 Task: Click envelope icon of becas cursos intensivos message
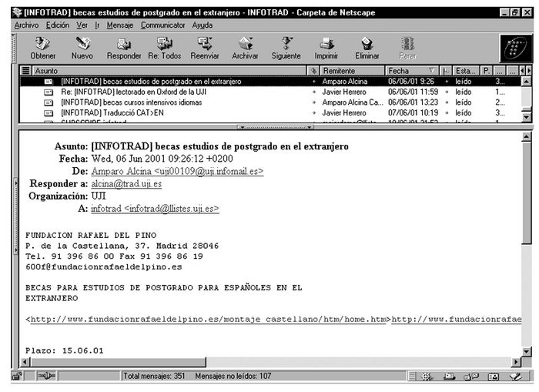(49, 102)
